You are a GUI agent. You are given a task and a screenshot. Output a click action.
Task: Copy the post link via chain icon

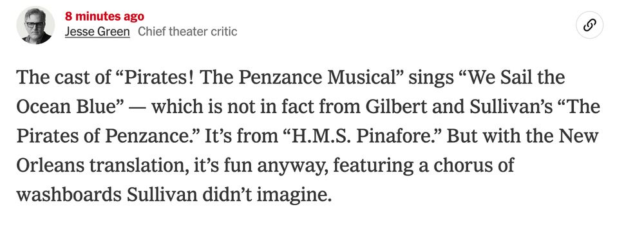589,25
